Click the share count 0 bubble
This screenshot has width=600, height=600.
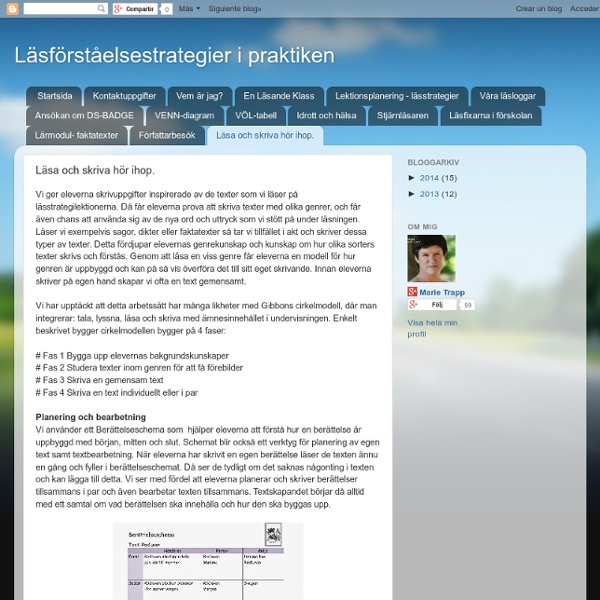tap(166, 9)
